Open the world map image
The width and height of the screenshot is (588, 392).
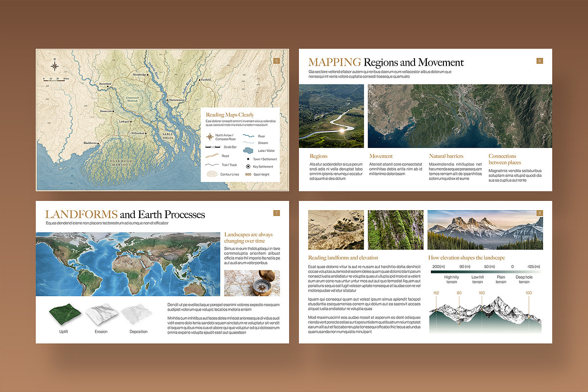pos(128,263)
